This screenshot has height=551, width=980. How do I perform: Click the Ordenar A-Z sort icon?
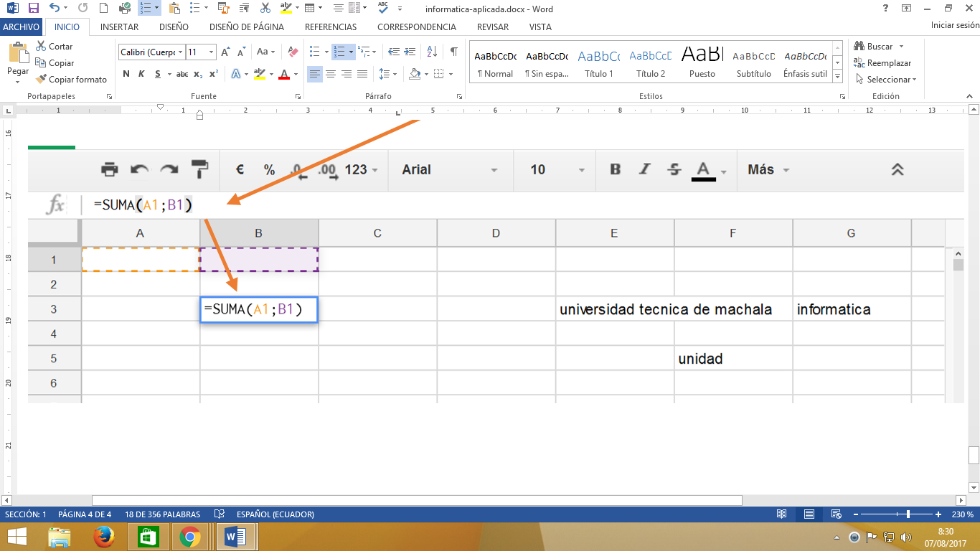coord(431,52)
